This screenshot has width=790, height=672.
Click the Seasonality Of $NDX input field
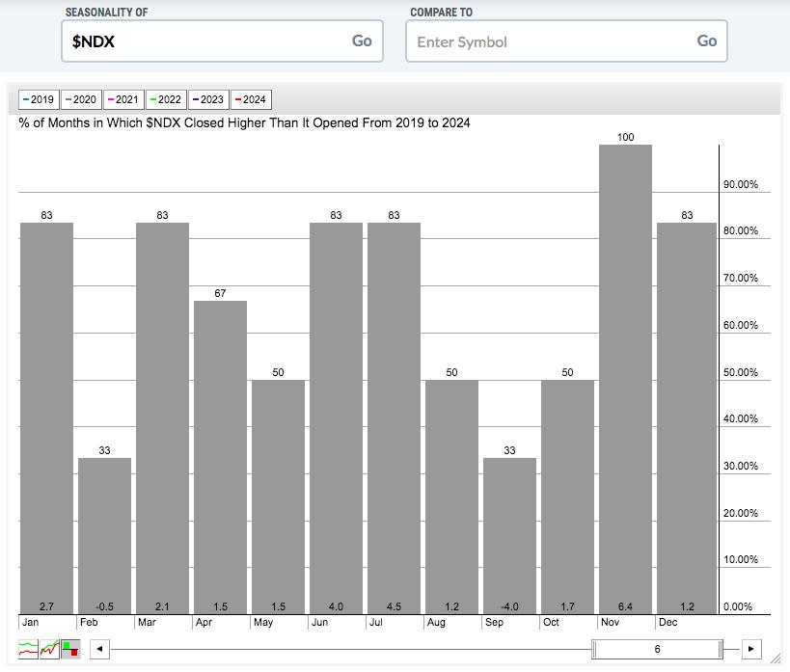click(222, 41)
